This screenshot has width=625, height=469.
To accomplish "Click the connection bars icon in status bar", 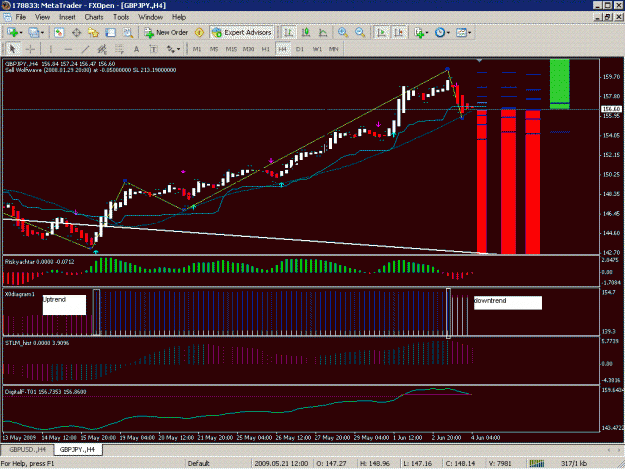I will pos(537,463).
